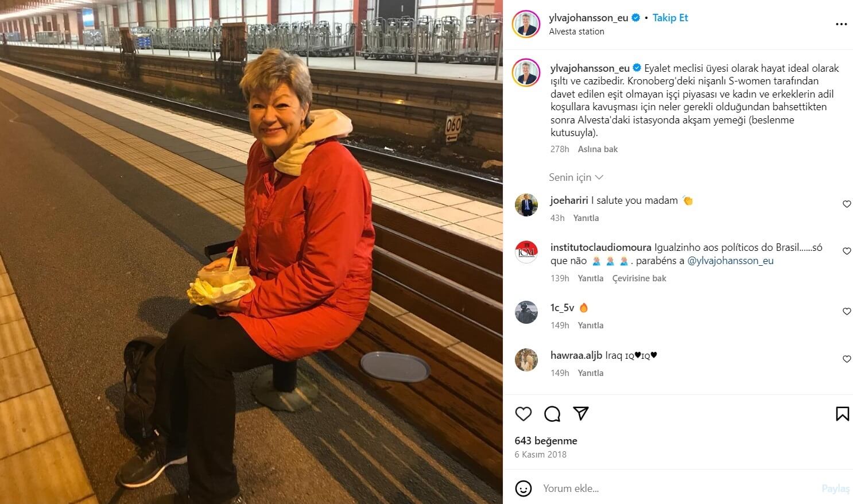
Task: Follow the account with Takip Et
Action: pos(670,18)
